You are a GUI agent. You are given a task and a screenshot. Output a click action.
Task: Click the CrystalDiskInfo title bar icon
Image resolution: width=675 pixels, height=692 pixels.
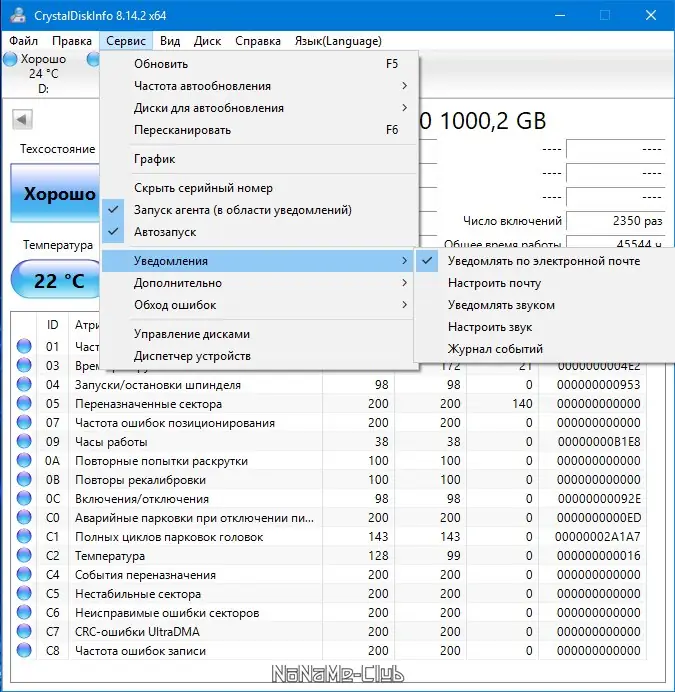tap(16, 15)
